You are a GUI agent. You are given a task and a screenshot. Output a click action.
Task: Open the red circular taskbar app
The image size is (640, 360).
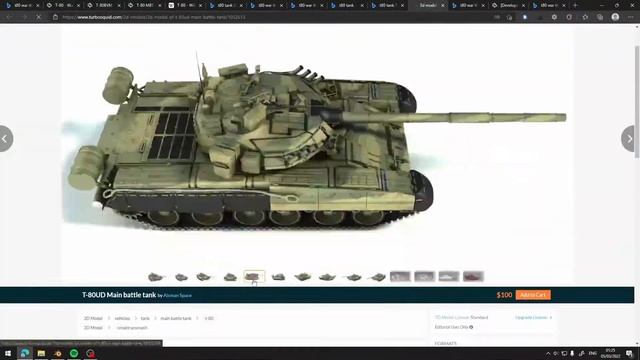coord(90,353)
